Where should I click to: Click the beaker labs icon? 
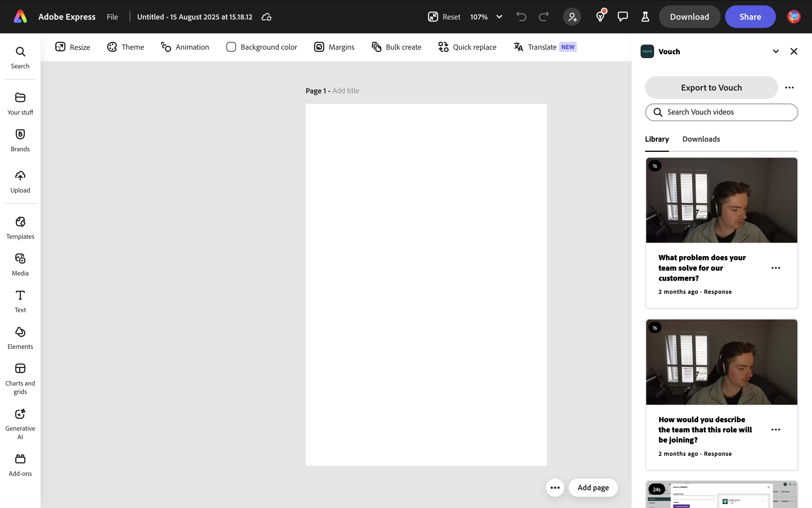[645, 16]
